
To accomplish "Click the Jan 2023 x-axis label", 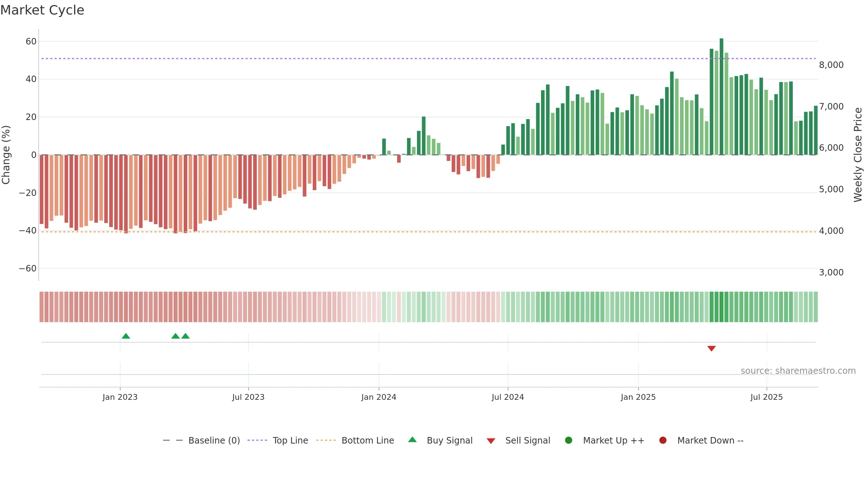I will 120,397.
